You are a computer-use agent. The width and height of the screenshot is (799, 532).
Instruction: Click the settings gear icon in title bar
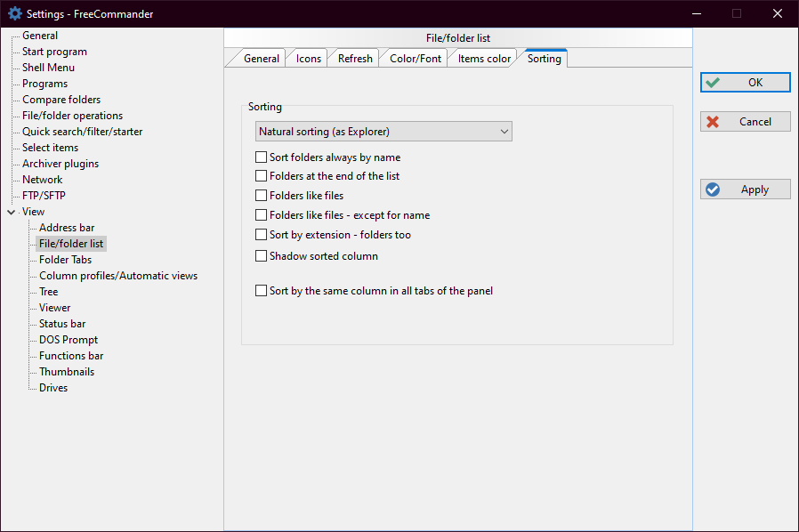pyautogui.click(x=14, y=13)
